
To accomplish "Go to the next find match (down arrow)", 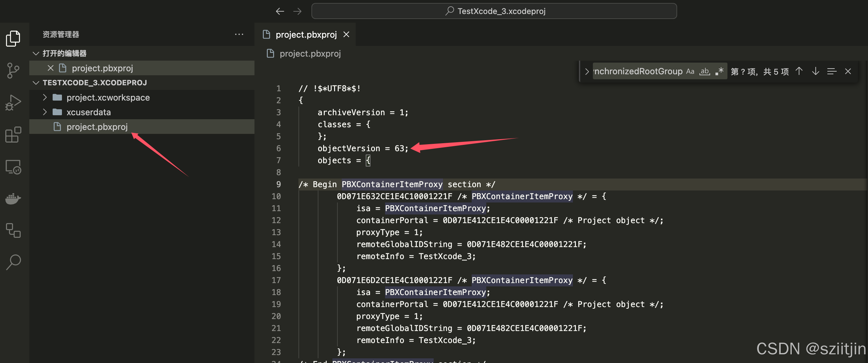I will tap(815, 72).
